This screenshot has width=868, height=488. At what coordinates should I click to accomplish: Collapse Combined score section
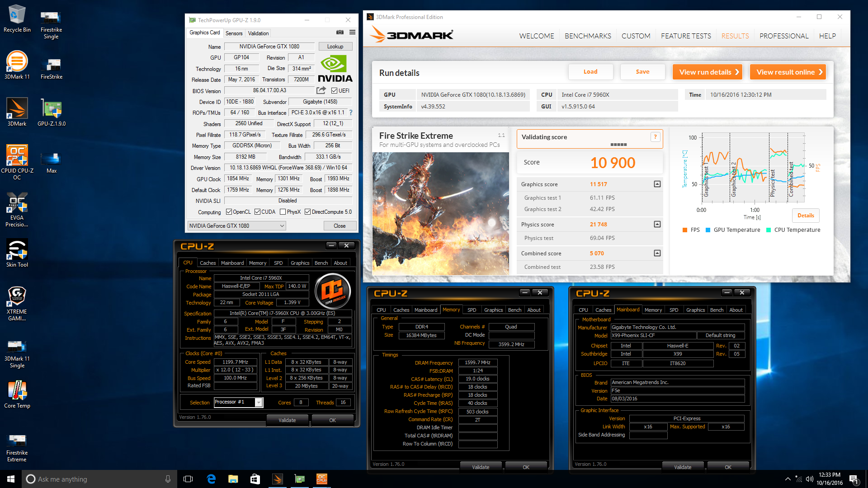pos(657,253)
